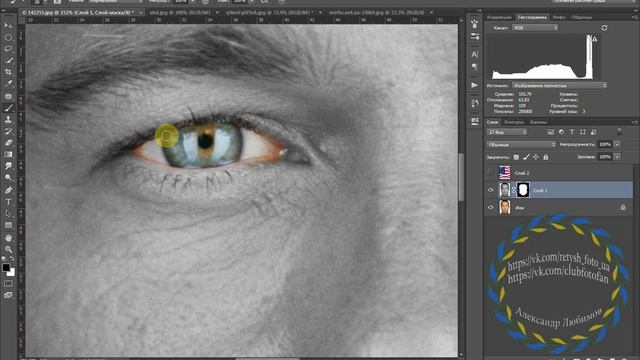Screen dimensions: 640x360
Task: Open the histogram channel RGB dropdown
Action: click(x=535, y=28)
